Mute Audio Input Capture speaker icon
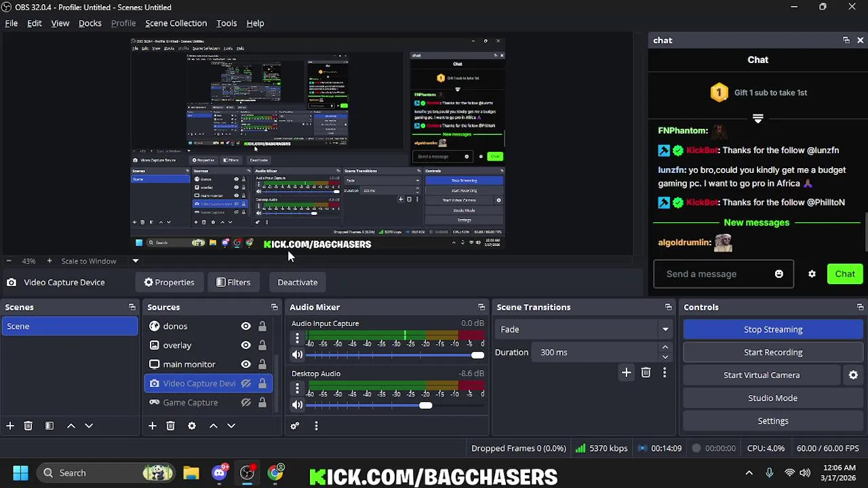Screen dimensions: 868x488 [x=297, y=354]
